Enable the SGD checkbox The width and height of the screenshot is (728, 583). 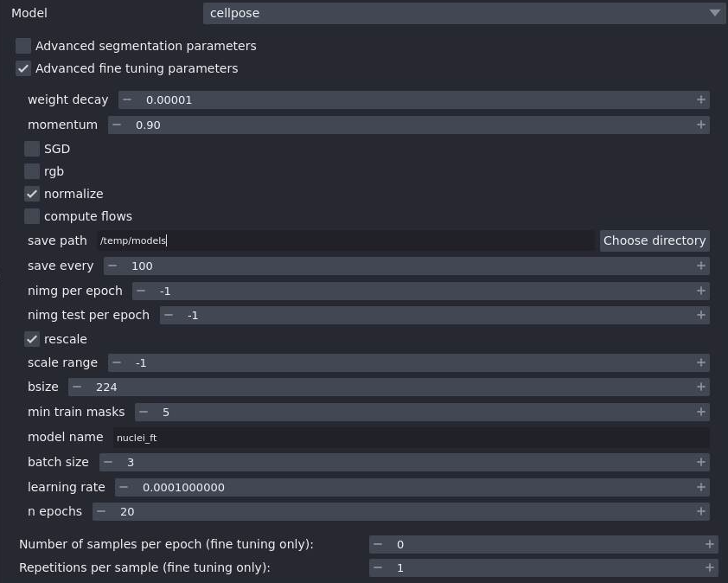(x=32, y=149)
